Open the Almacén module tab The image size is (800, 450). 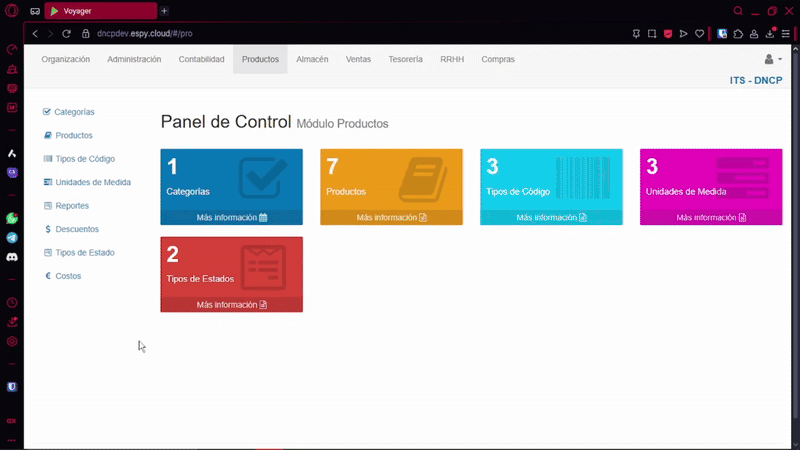pos(312,60)
